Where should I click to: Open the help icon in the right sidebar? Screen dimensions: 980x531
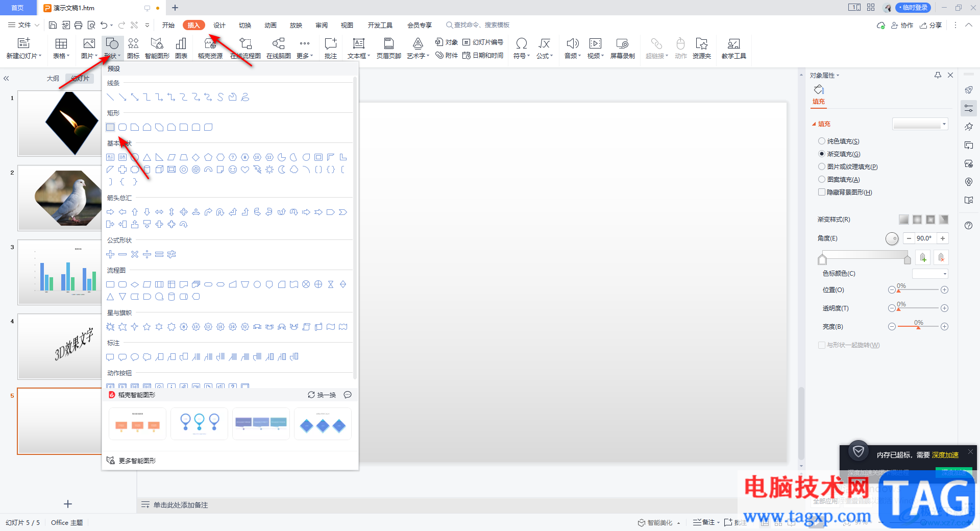click(x=969, y=226)
